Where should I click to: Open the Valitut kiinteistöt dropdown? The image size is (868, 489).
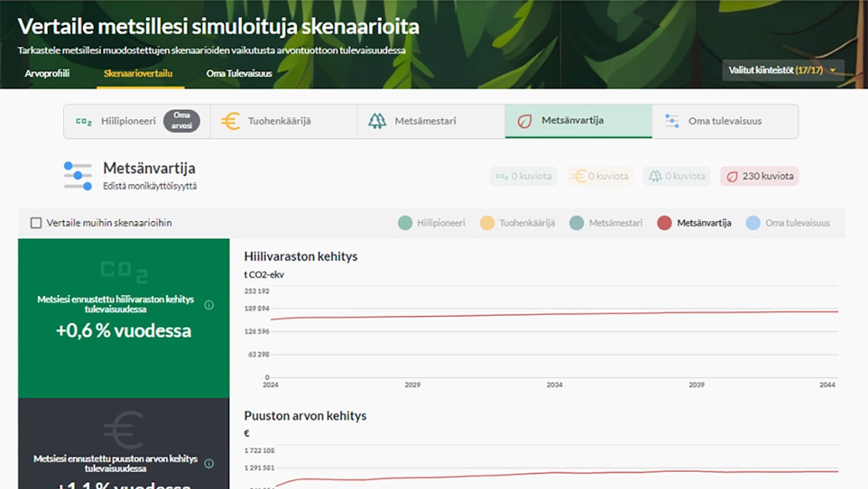[783, 70]
